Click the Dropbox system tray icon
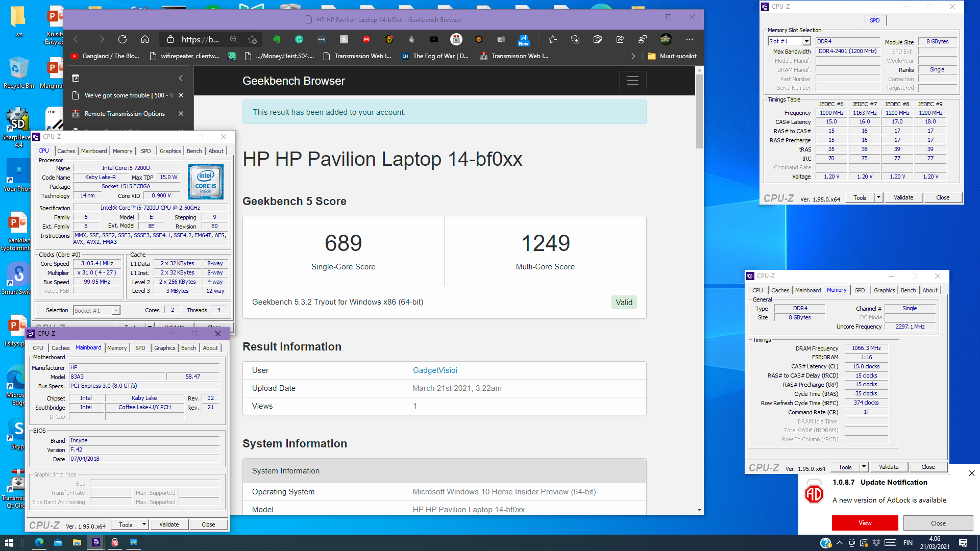The image size is (980, 551). tap(876, 542)
